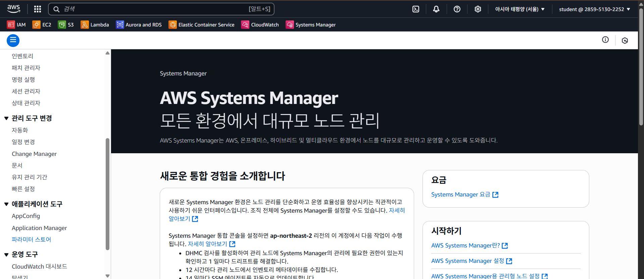Screen dimensions: 644x279
Task: Open the help question mark menu
Action: [x=457, y=9]
